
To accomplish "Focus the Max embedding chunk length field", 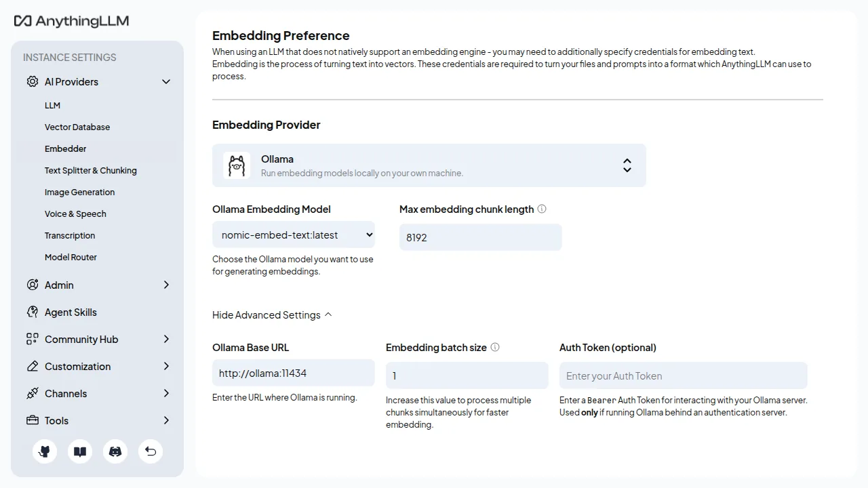I will 481,237.
